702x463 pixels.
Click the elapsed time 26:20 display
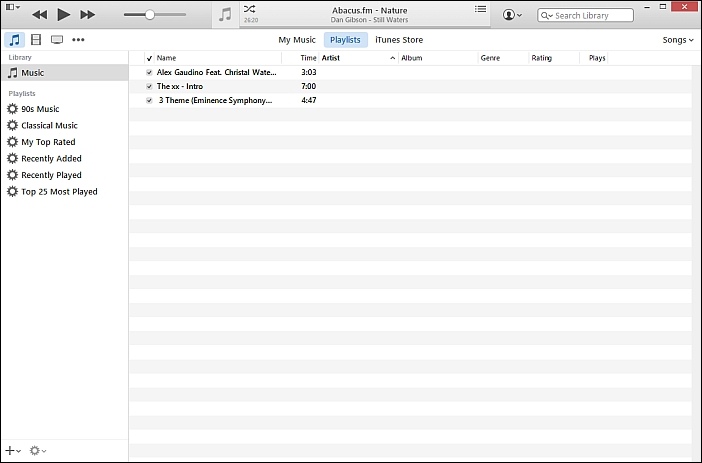click(x=251, y=20)
